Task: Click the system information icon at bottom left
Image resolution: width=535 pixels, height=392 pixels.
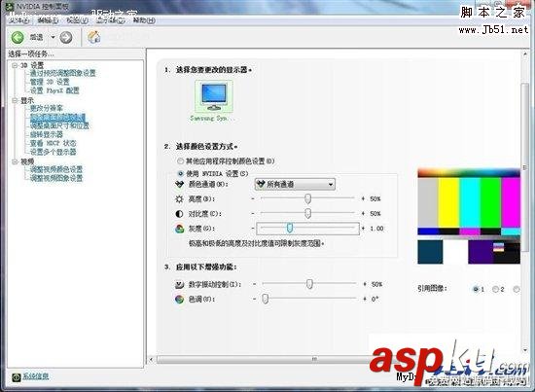Action: [16, 377]
